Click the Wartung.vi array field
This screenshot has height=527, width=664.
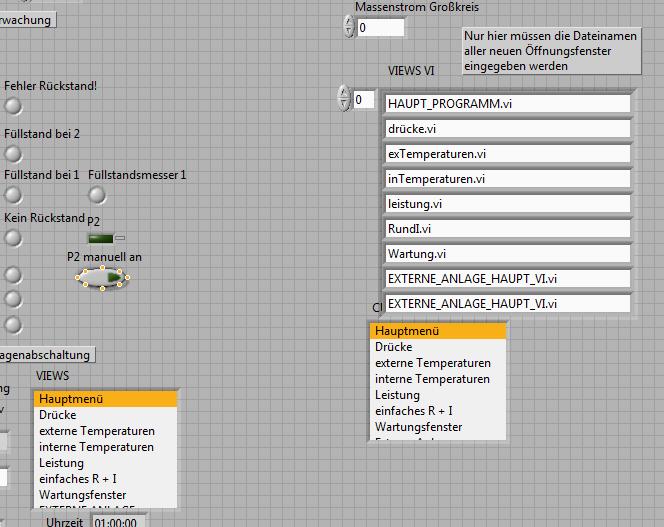[x=507, y=254]
